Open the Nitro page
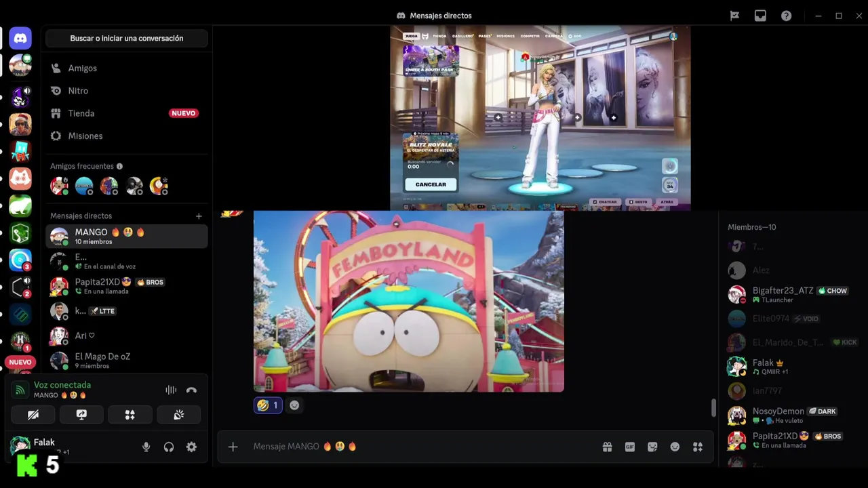The height and width of the screenshot is (488, 868). [x=127, y=91]
